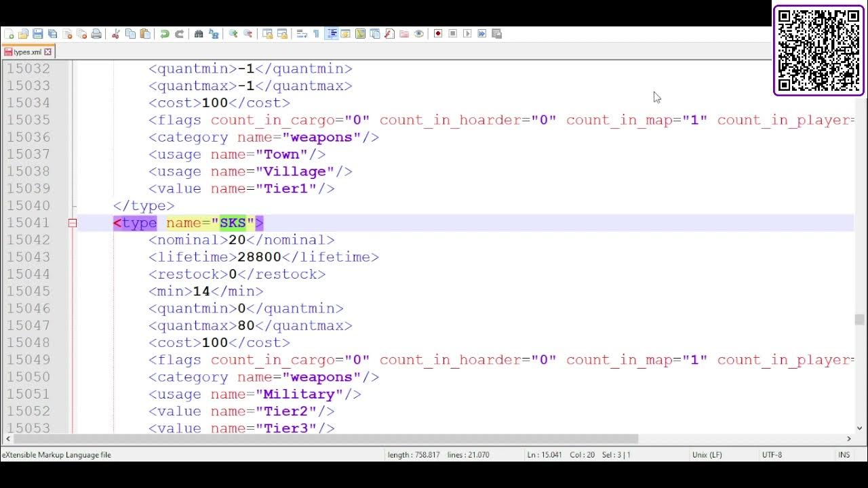The image size is (868, 488).
Task: Toggle synchronized horizontal scrolling
Action: (x=282, y=34)
